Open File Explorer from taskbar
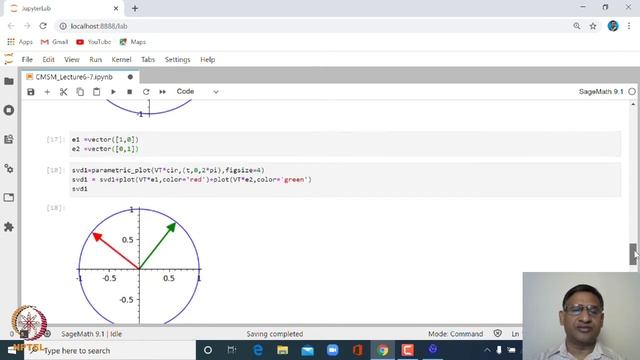This screenshot has height=360, width=640. coord(282,350)
